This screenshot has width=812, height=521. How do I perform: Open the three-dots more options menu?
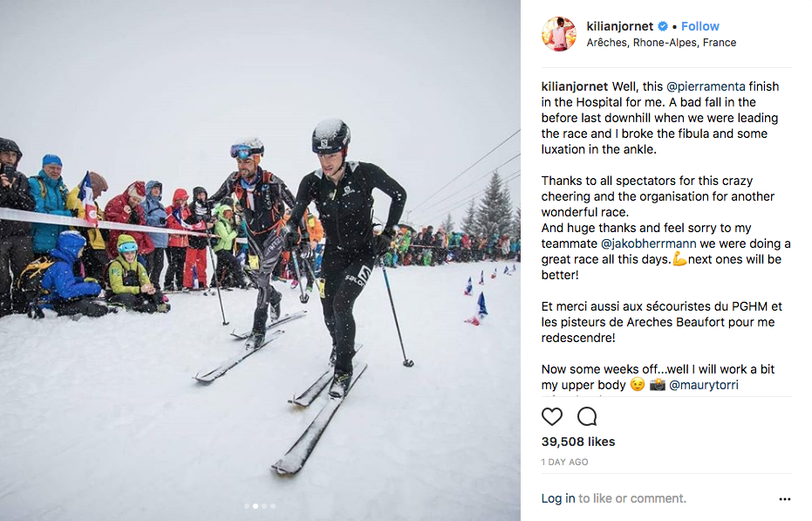coord(785,498)
